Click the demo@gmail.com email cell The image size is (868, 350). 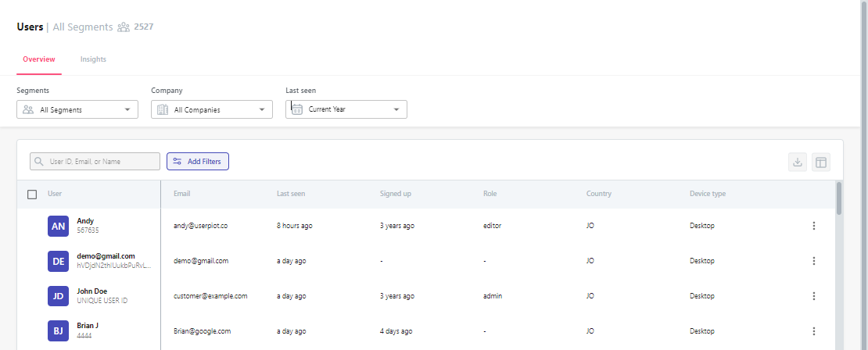(201, 261)
